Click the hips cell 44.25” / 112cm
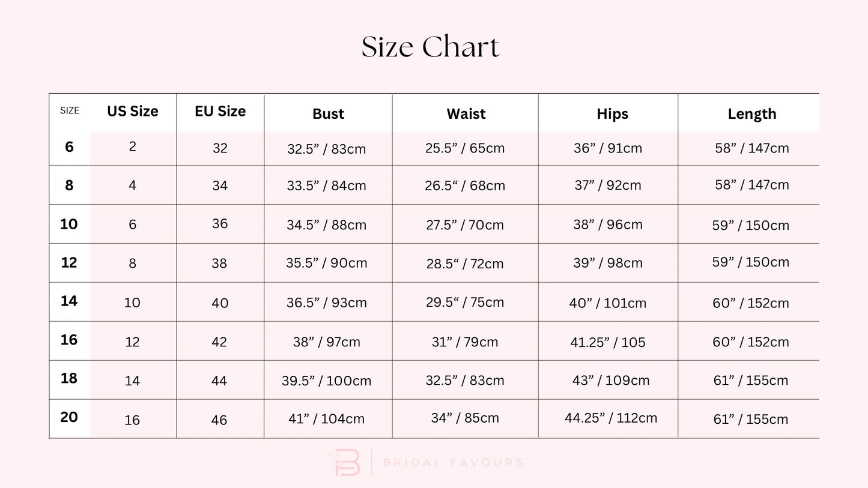The image size is (868, 488). tap(610, 418)
